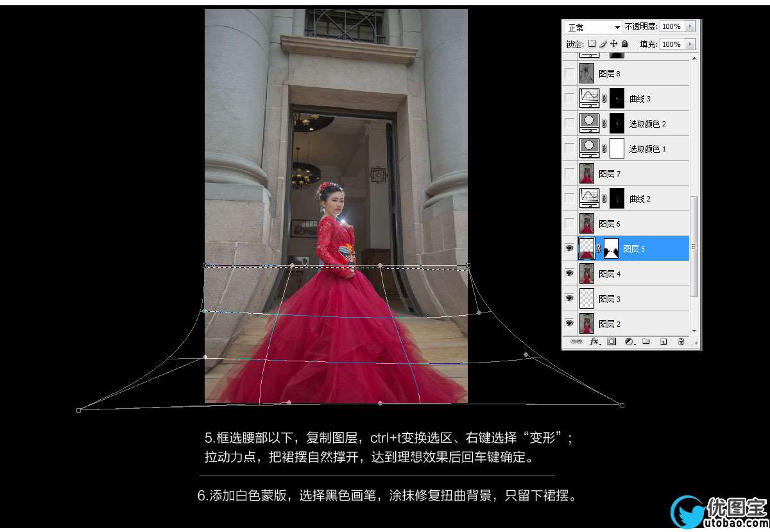Image resolution: width=770 pixels, height=532 pixels.
Task: Click the 选取颜色 2 adjustment icon
Action: [589, 123]
